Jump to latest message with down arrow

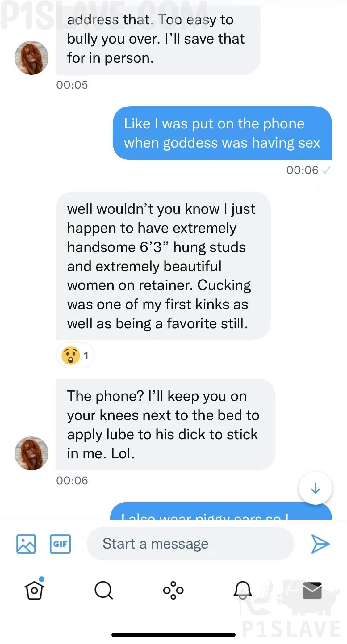tap(315, 488)
